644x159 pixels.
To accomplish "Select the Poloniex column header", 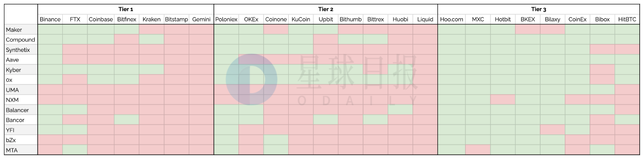I will [226, 19].
